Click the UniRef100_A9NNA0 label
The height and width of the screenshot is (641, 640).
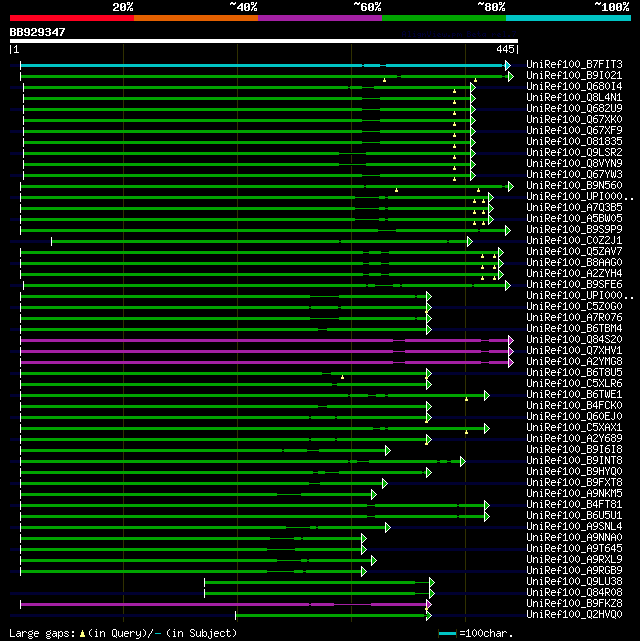click(574, 538)
